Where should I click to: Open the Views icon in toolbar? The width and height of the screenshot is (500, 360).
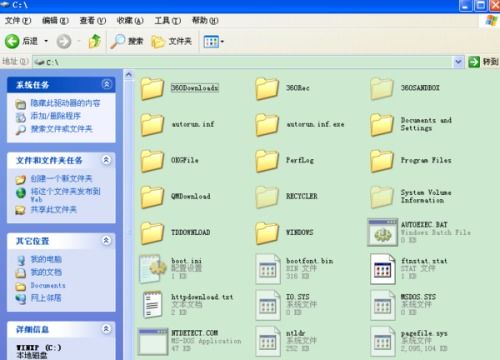point(211,42)
